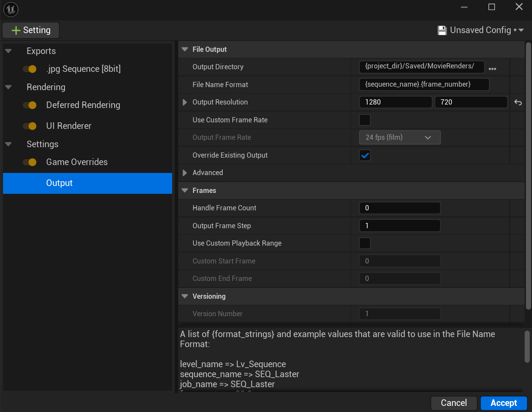Image resolution: width=532 pixels, height=412 pixels.
Task: Open the Output Frame Rate dropdown
Action: click(x=400, y=138)
